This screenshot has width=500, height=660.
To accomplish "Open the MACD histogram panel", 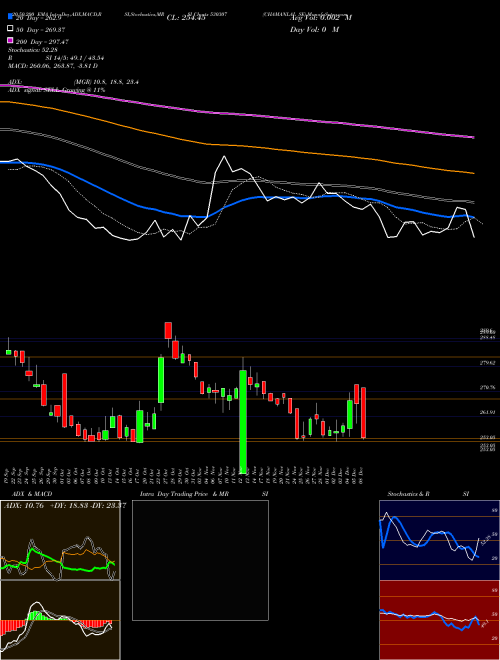I will tap(60, 620).
